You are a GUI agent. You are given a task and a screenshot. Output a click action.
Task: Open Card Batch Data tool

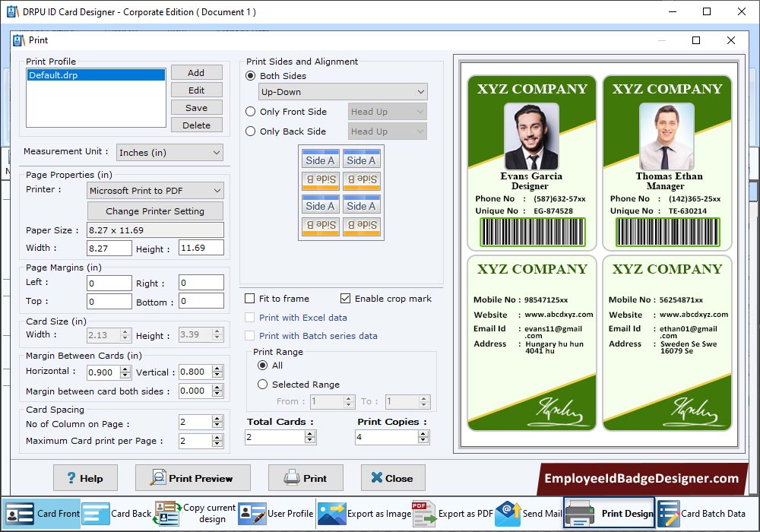(x=701, y=514)
